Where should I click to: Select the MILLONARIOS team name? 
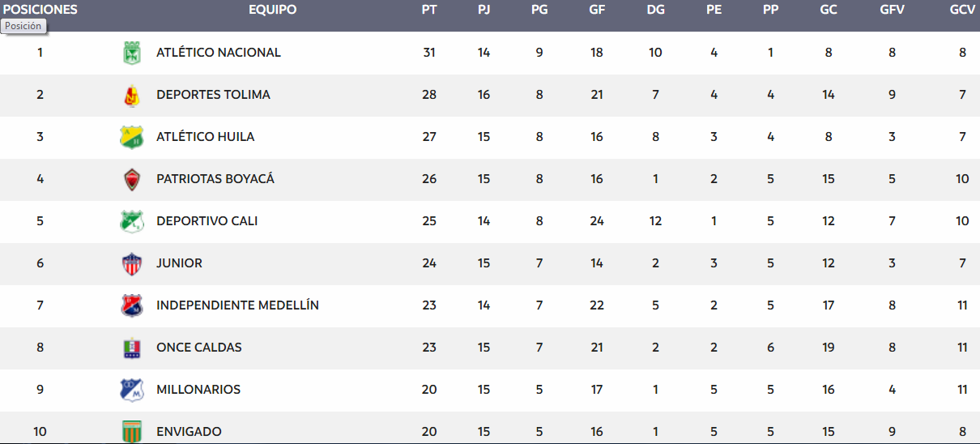click(x=198, y=390)
